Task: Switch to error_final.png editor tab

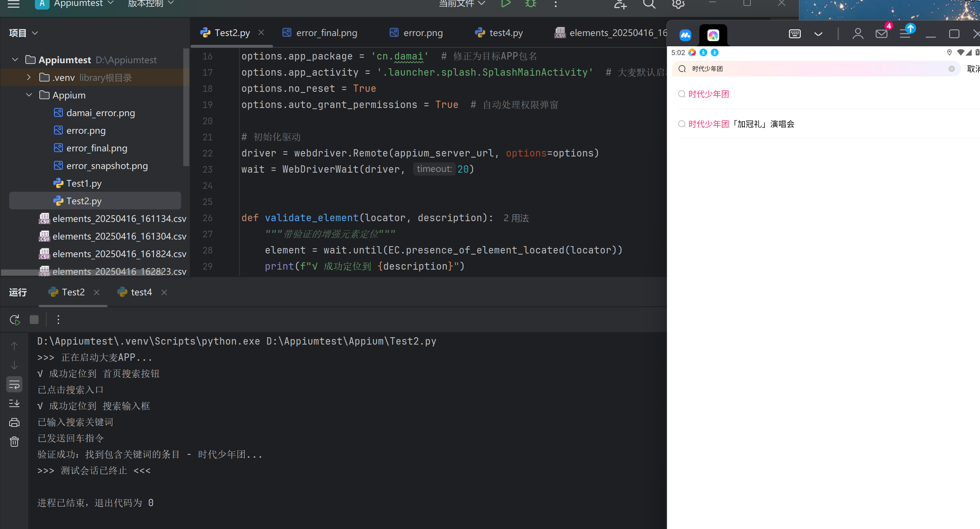Action: click(326, 33)
